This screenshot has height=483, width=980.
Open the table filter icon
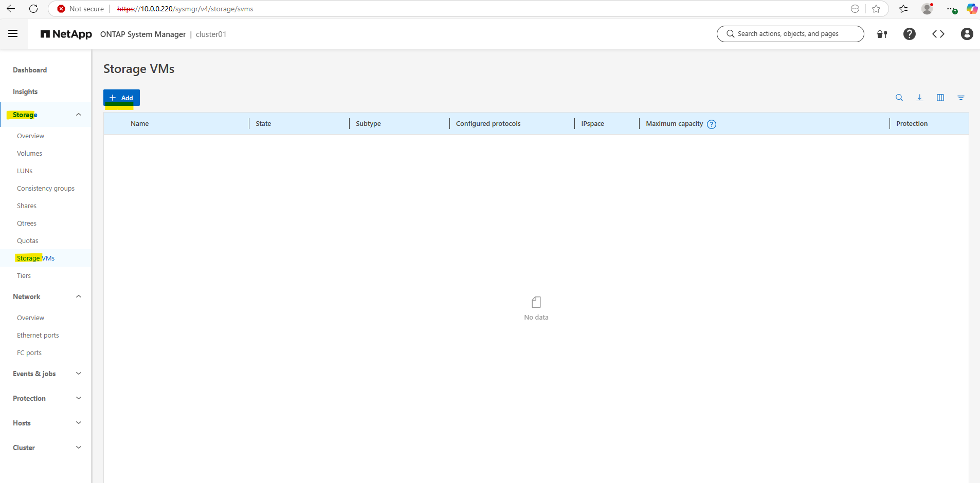(961, 98)
